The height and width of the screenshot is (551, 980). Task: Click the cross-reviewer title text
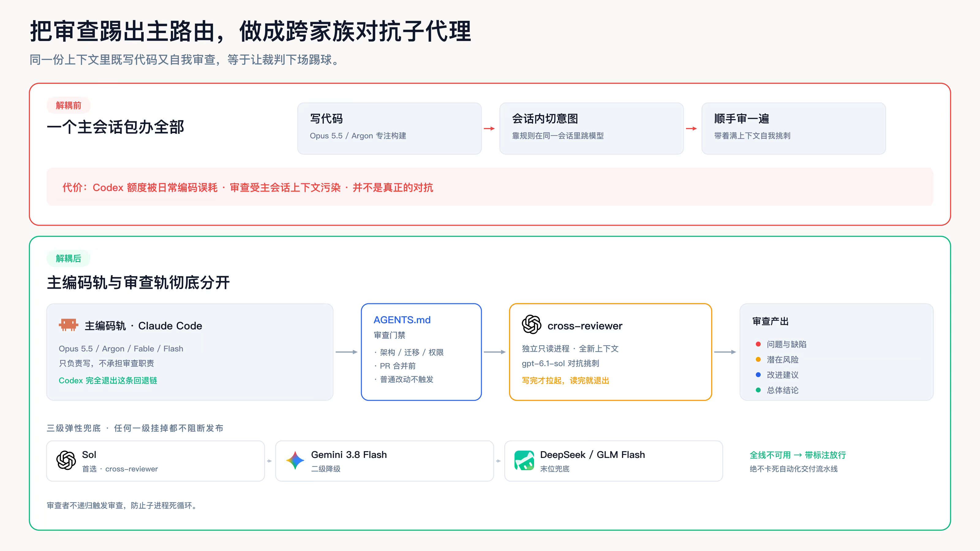pyautogui.click(x=585, y=326)
